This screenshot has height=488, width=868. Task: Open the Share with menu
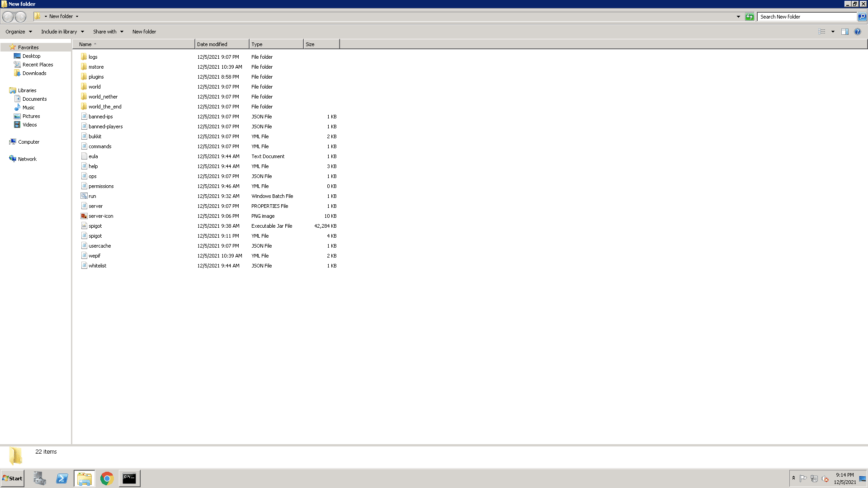[108, 32]
